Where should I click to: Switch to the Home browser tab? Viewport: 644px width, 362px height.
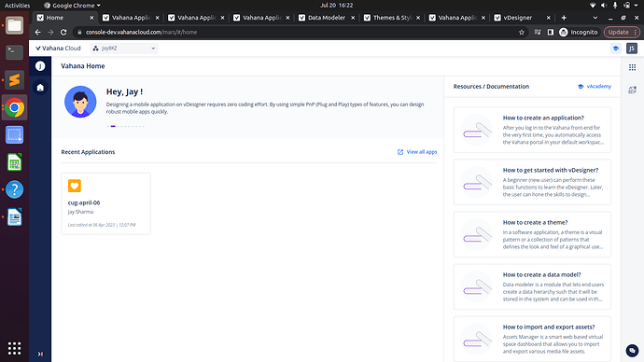click(65, 18)
